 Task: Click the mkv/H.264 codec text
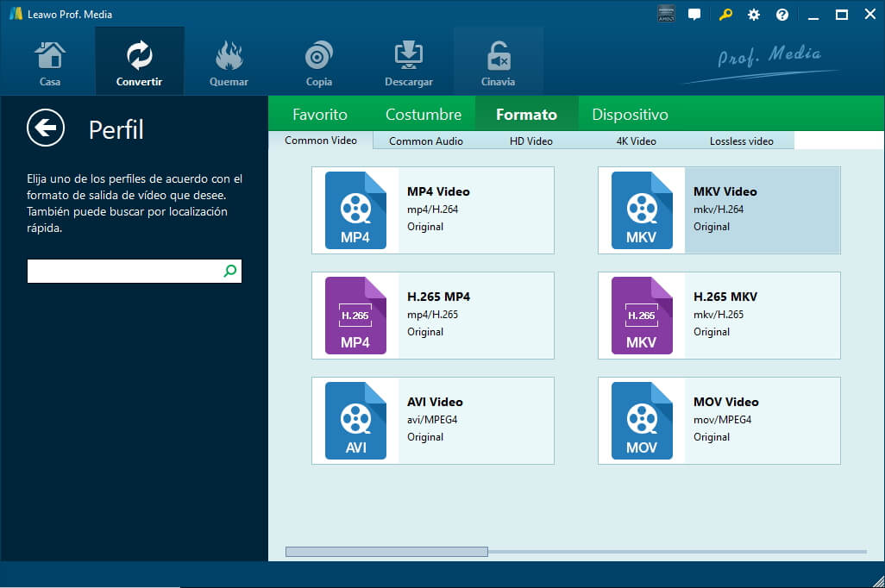(719, 210)
